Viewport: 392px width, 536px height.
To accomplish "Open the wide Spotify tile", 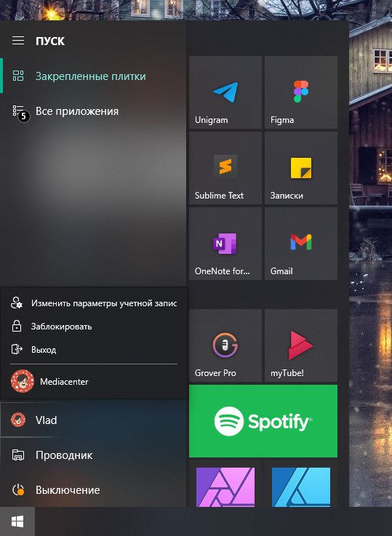I will click(x=263, y=421).
